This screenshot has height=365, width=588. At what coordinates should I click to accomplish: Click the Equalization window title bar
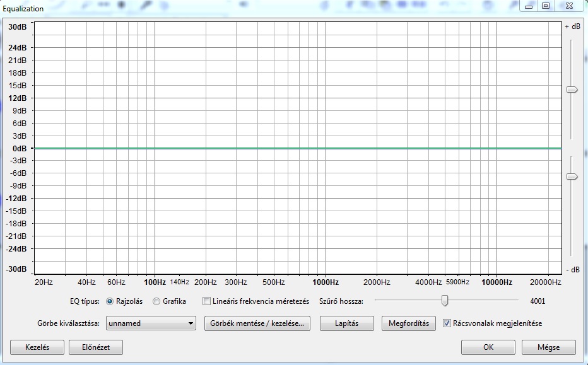[252, 8]
